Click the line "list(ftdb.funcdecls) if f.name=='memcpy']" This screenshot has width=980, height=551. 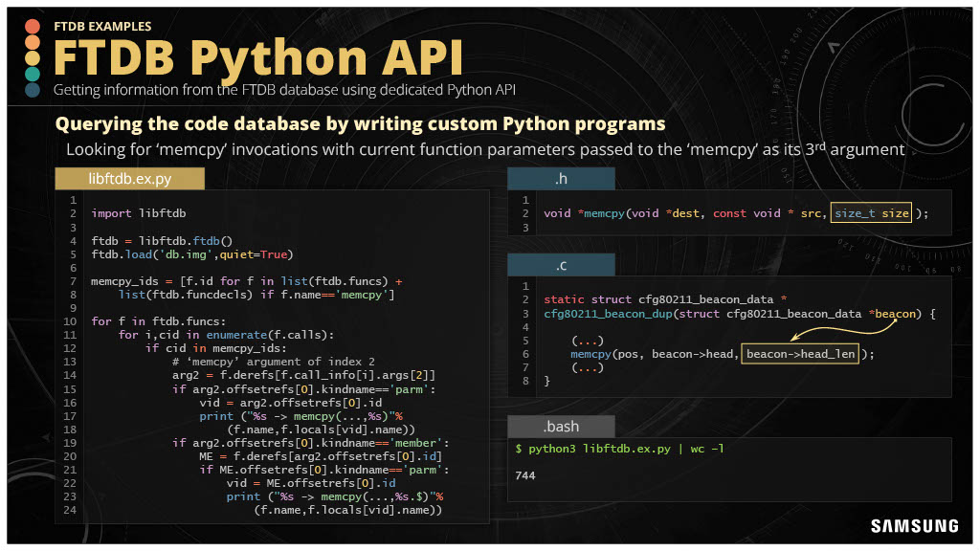(256, 295)
